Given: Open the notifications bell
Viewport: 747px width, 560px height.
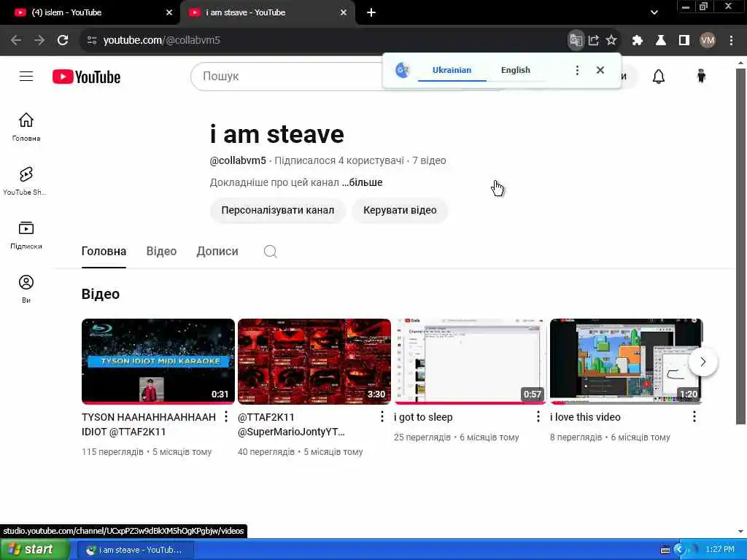Looking at the screenshot, I should (x=659, y=76).
